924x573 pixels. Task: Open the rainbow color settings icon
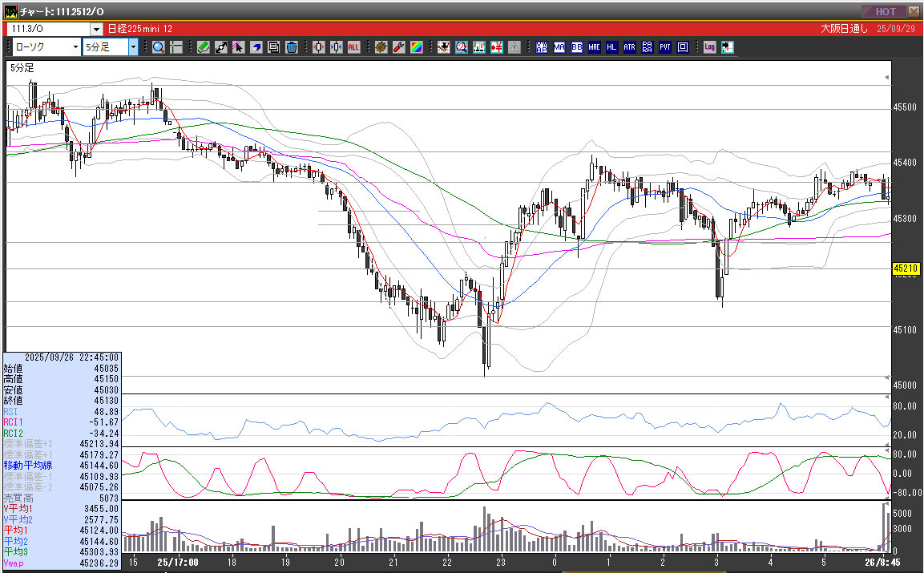[417, 47]
